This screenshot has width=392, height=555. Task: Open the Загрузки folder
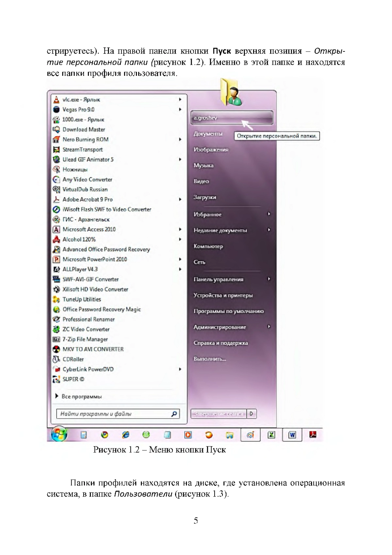click(205, 198)
